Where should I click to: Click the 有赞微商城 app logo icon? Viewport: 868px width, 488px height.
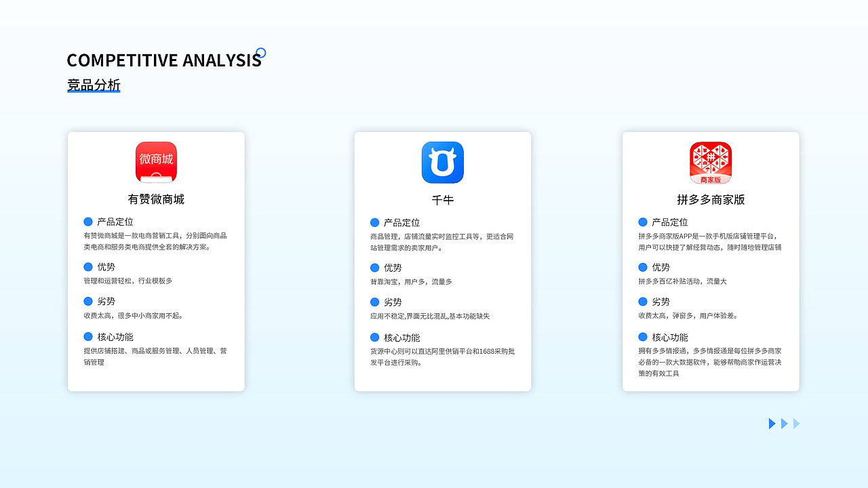[156, 162]
